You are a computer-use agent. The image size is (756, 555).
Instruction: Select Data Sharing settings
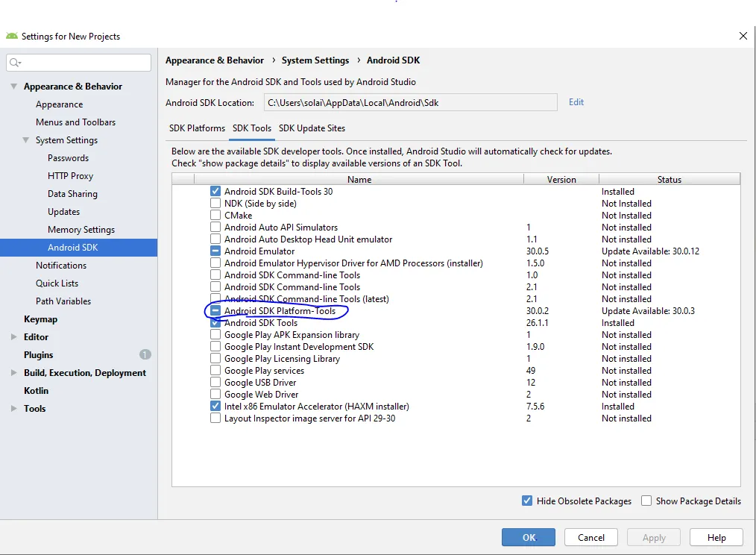click(72, 193)
